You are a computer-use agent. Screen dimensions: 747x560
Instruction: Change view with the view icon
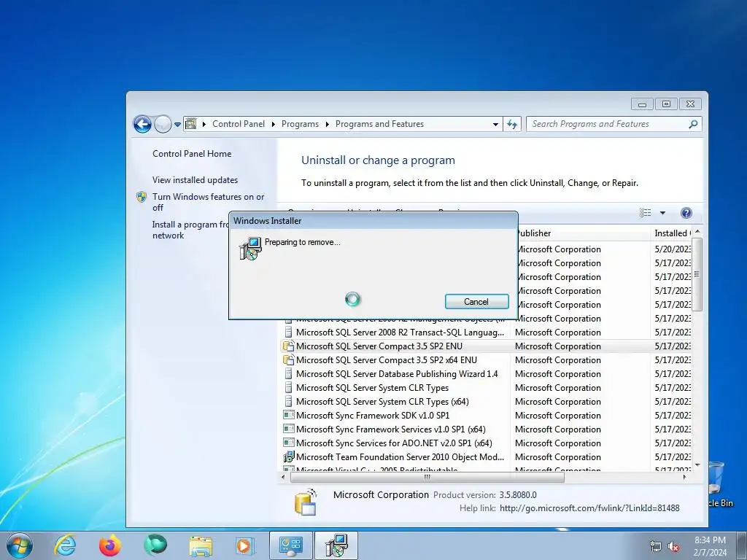pos(645,213)
